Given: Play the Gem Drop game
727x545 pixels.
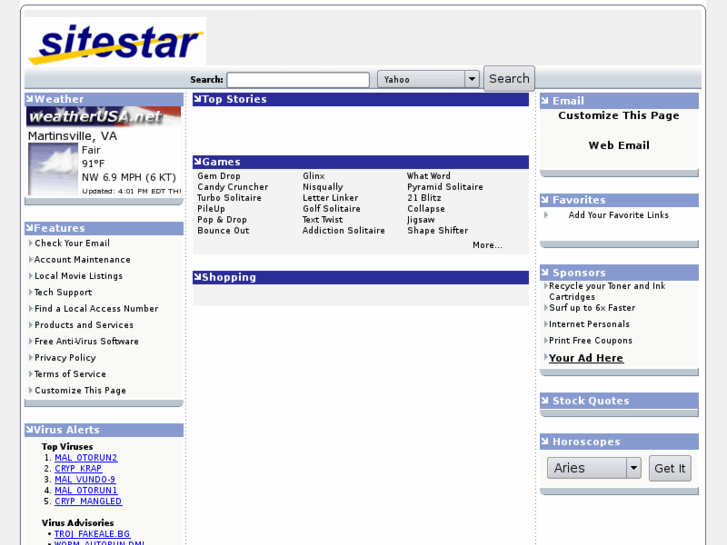Looking at the screenshot, I should (219, 176).
